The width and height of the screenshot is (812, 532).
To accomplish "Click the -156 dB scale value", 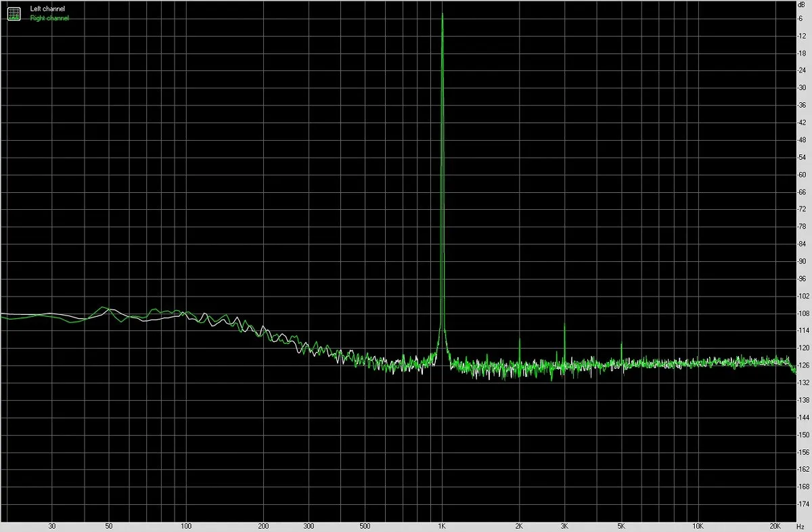I will tap(803, 451).
